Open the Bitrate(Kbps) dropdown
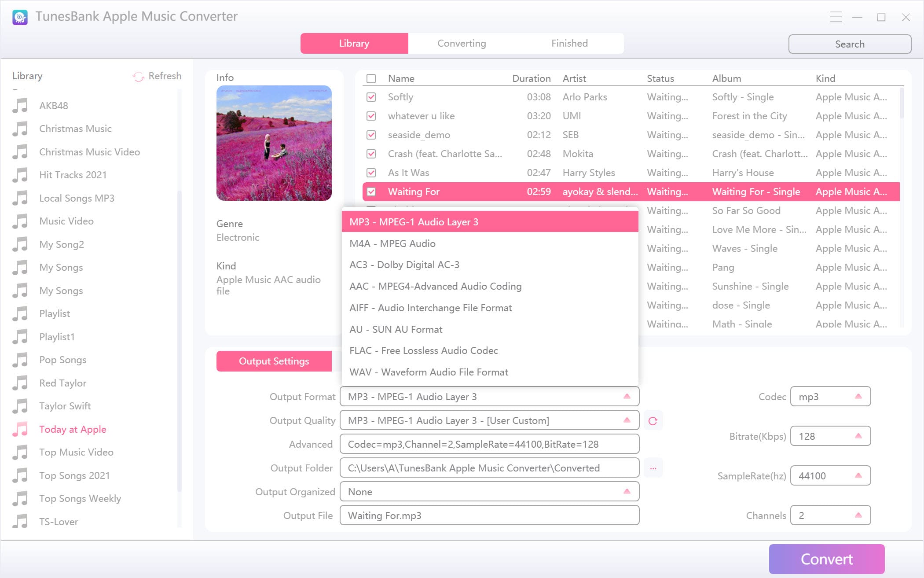Image resolution: width=924 pixels, height=578 pixels. (830, 436)
